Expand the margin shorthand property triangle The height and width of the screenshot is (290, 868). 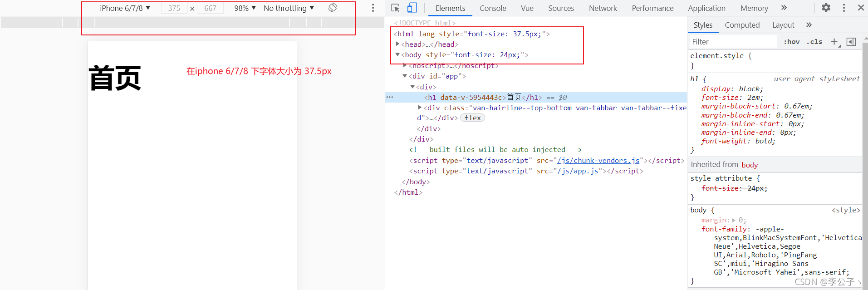pos(734,220)
